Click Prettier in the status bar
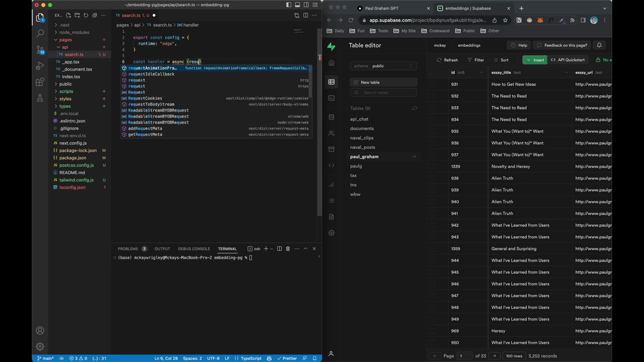Screen dimensions: 644x362 [286, 358]
